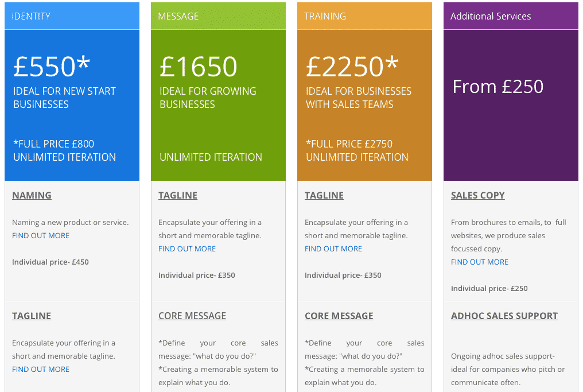Click the ADHOC SALES SUPPORT heading
The width and height of the screenshot is (583, 392).
coord(504,316)
